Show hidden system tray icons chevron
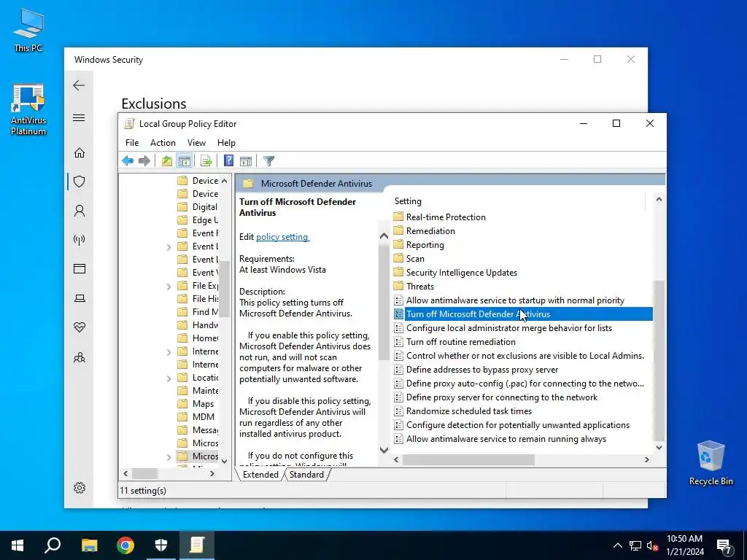 (617, 545)
